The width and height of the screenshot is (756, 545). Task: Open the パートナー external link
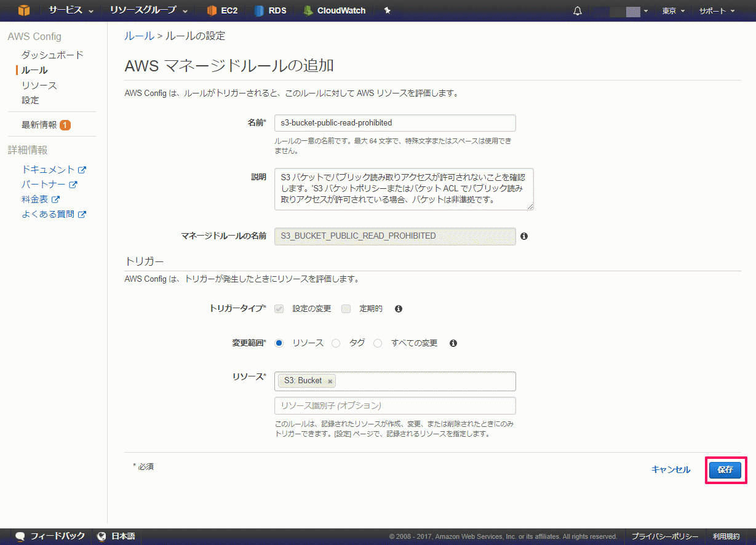pyautogui.click(x=49, y=185)
